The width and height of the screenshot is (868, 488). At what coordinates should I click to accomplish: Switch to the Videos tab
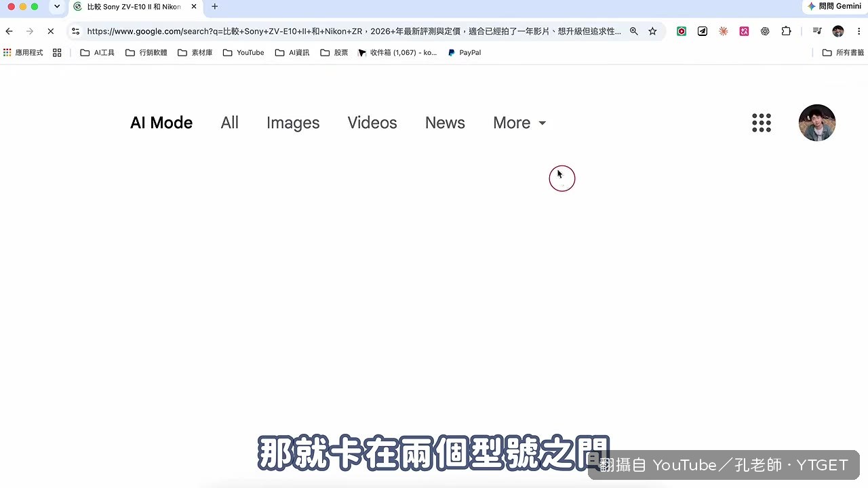click(372, 123)
